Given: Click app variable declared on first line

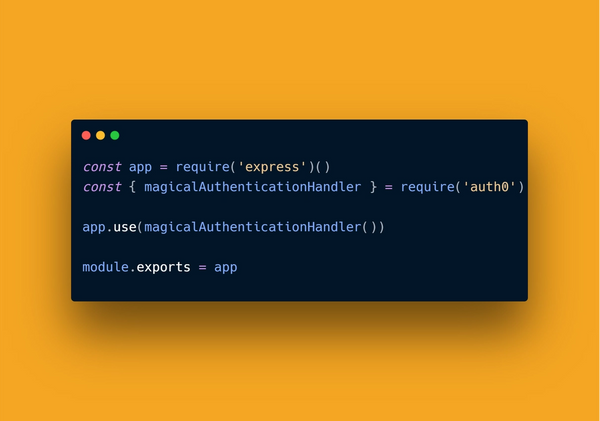Looking at the screenshot, I should 140,167.
